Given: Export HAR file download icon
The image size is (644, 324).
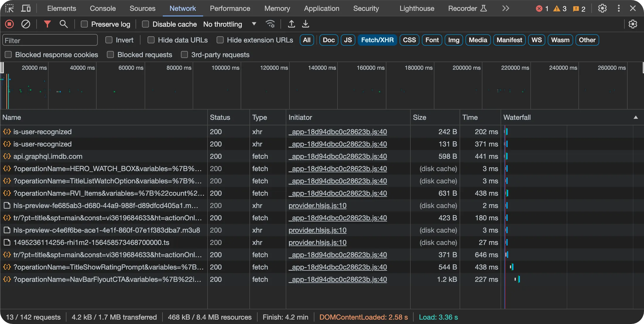Looking at the screenshot, I should click(x=305, y=24).
